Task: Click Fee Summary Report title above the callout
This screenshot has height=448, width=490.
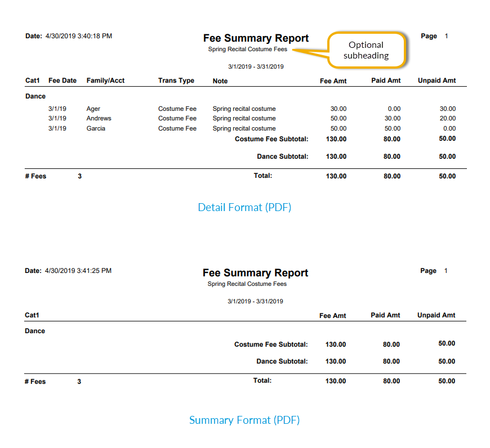Action: click(x=256, y=38)
